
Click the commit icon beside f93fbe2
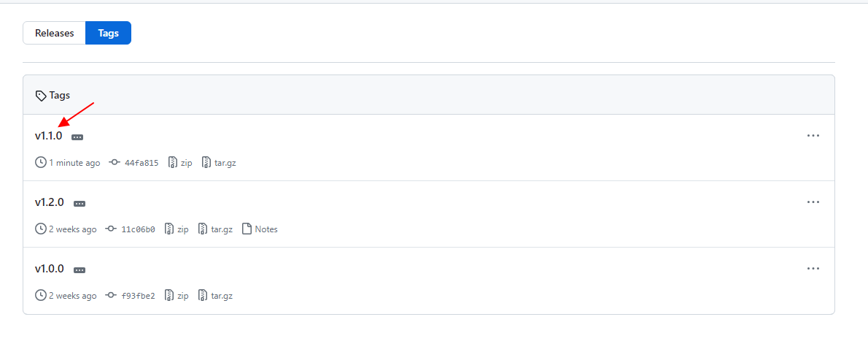tap(111, 295)
